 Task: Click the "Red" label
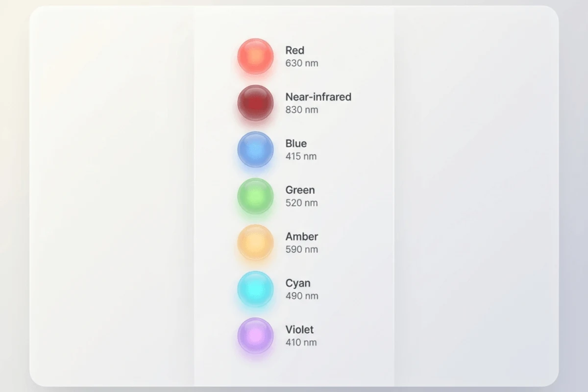pos(295,50)
